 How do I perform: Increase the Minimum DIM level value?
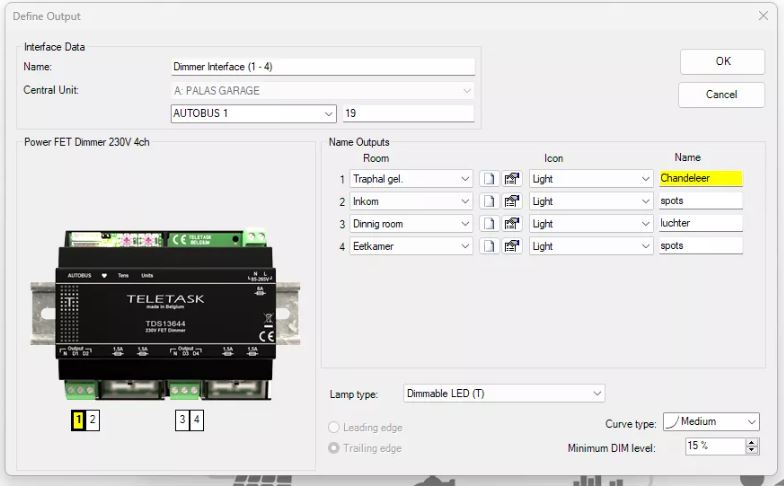point(751,442)
